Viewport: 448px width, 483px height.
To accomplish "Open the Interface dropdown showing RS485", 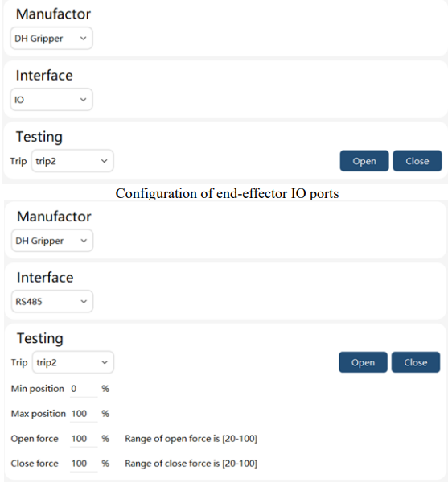I will 52,301.
